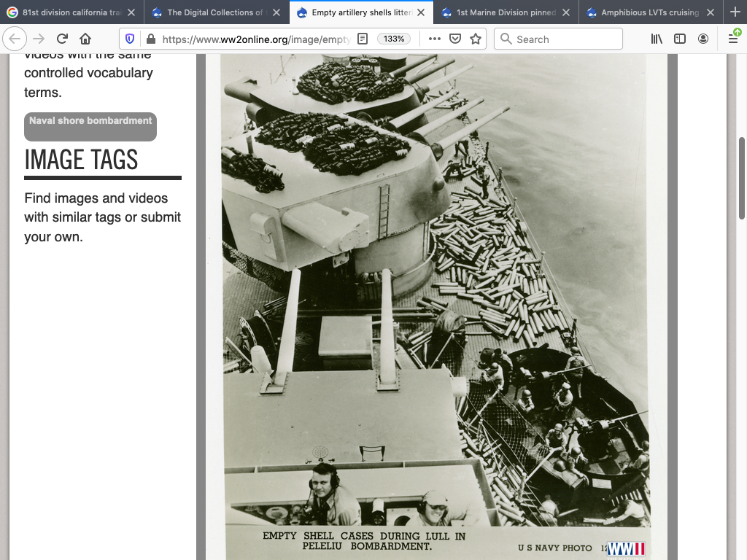Click the 133% zoom level indicator
The image size is (747, 560).
point(394,39)
